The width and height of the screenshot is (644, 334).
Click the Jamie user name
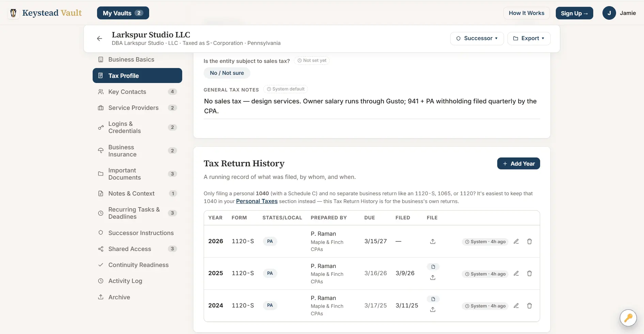[x=628, y=13]
